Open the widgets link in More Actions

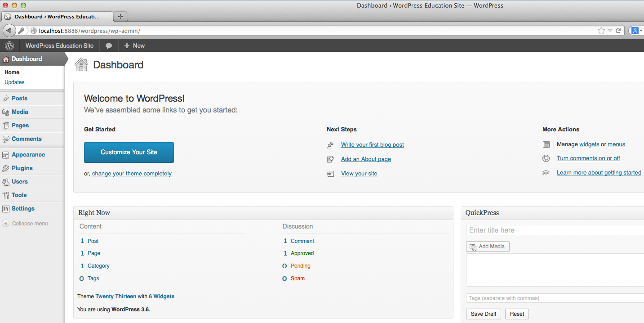point(589,144)
